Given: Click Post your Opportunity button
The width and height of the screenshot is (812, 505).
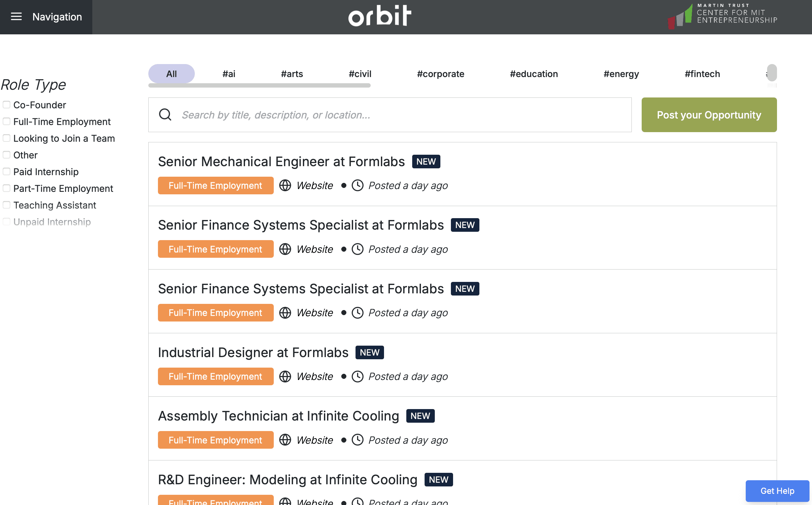Looking at the screenshot, I should tap(709, 115).
